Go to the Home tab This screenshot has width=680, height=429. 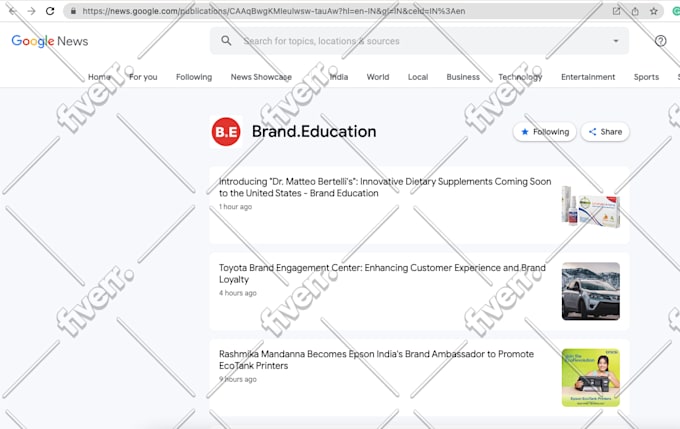point(99,77)
